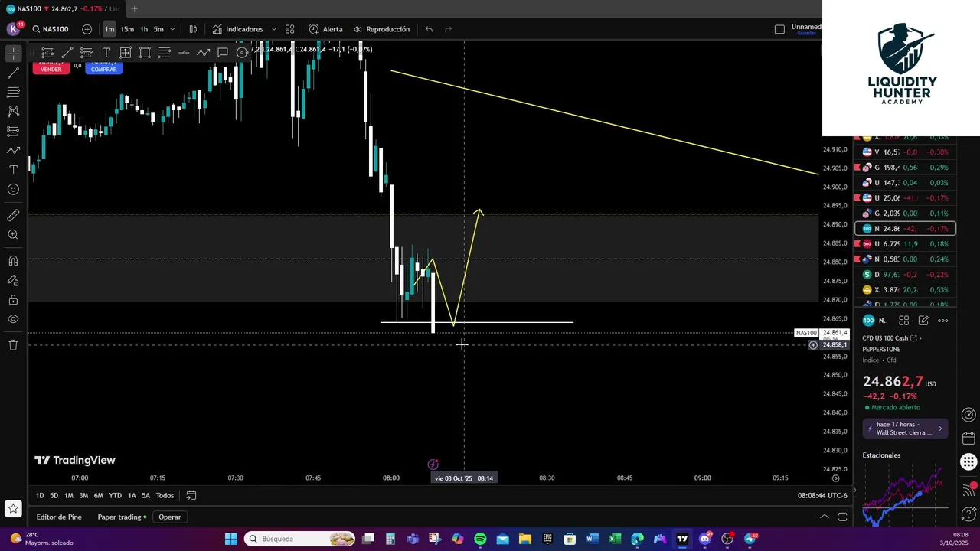Click the edit note icon in details panel
This screenshot has width=980, height=551.
pyautogui.click(x=923, y=321)
